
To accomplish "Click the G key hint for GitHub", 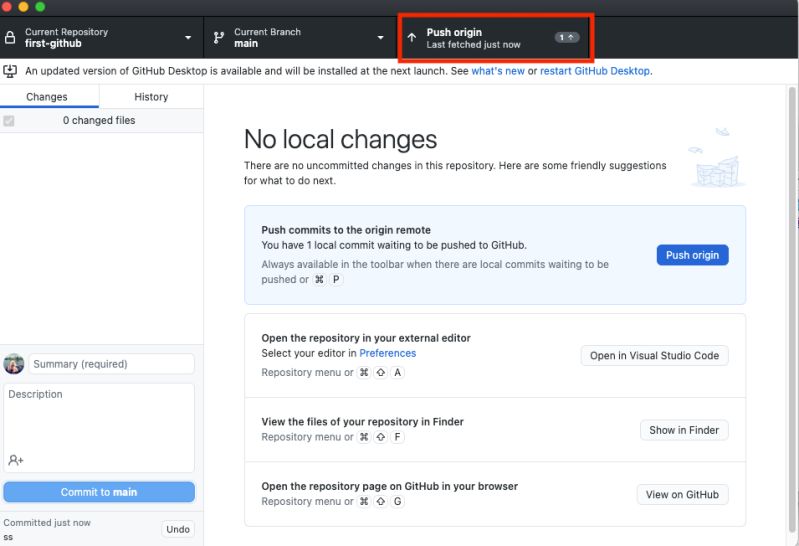I will tap(397, 502).
